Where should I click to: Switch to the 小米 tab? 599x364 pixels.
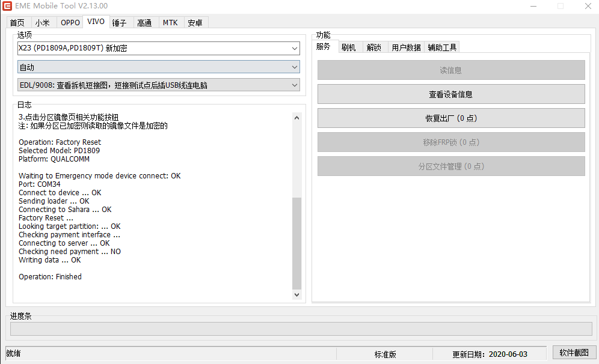43,23
